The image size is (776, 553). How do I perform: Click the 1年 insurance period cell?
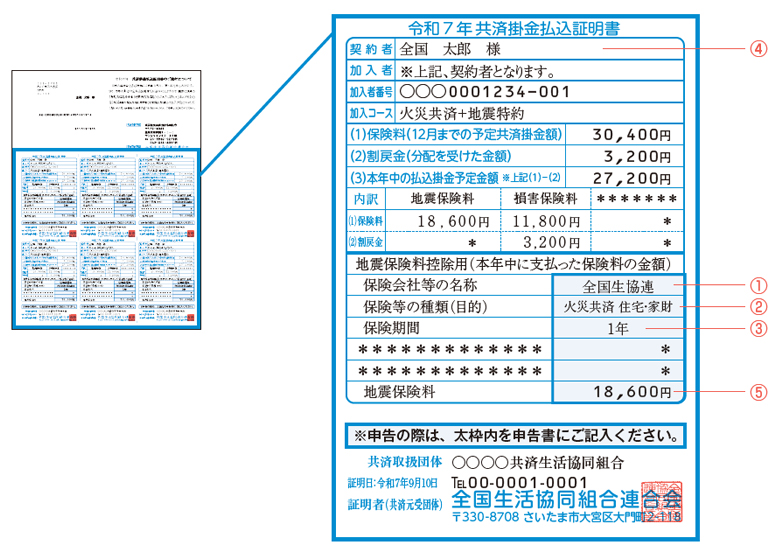click(619, 327)
